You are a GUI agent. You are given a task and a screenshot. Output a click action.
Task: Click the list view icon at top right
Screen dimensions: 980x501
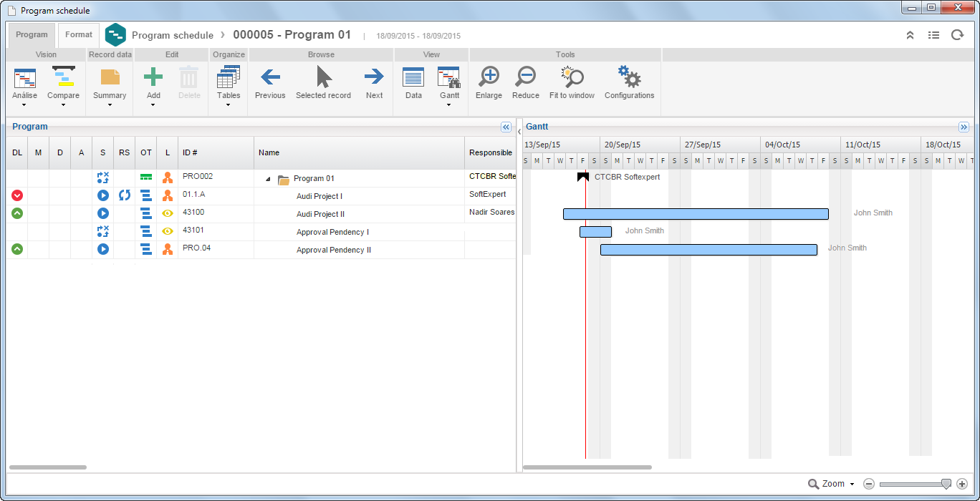[x=933, y=34]
